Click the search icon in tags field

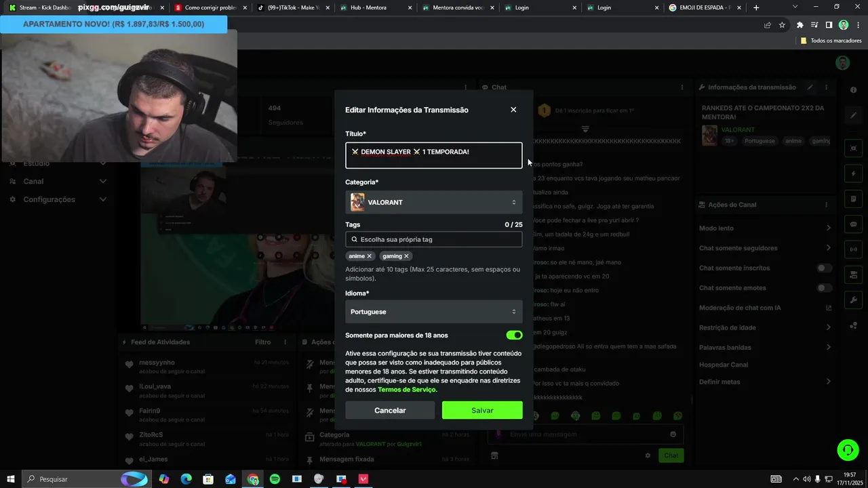click(x=354, y=239)
